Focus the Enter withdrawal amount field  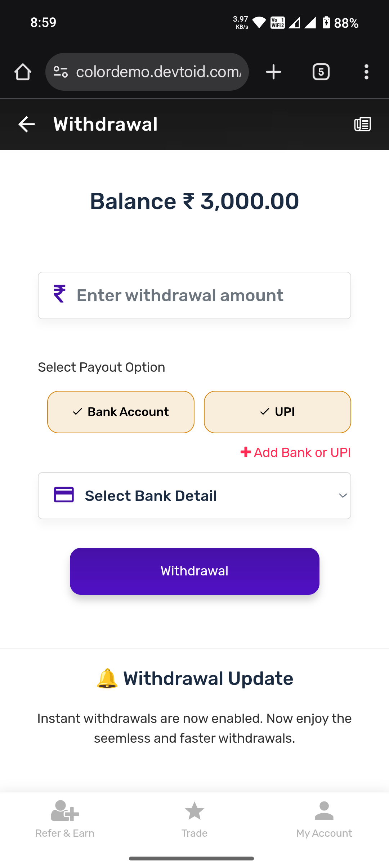(x=194, y=295)
